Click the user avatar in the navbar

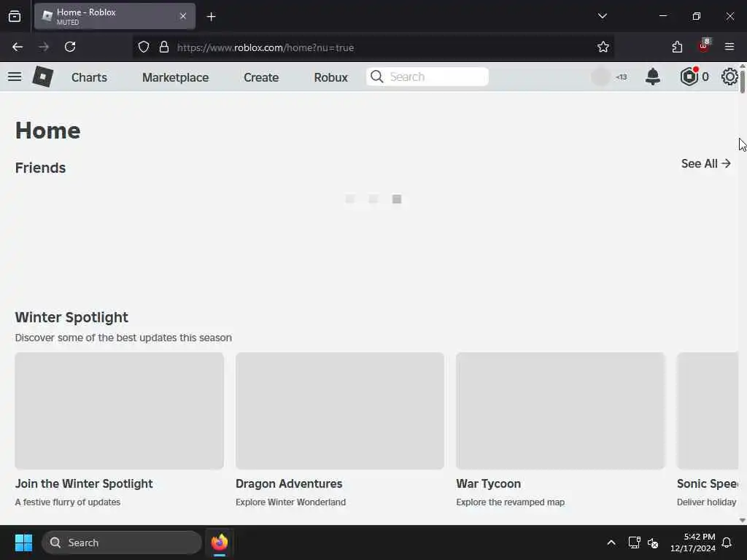click(601, 77)
